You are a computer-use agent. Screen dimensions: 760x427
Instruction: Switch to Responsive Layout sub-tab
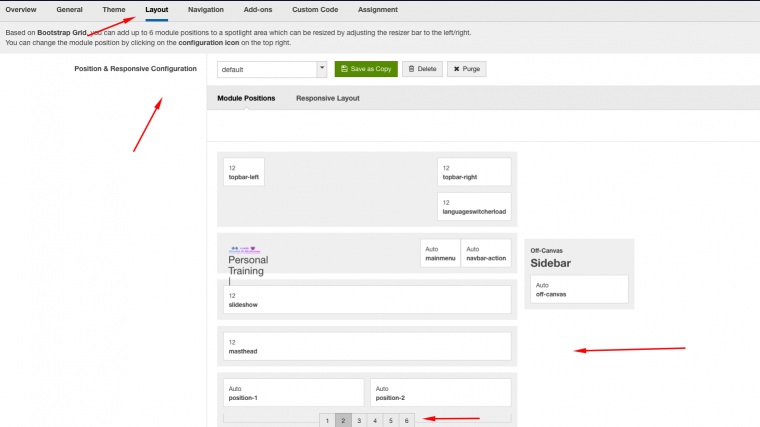pyautogui.click(x=327, y=98)
